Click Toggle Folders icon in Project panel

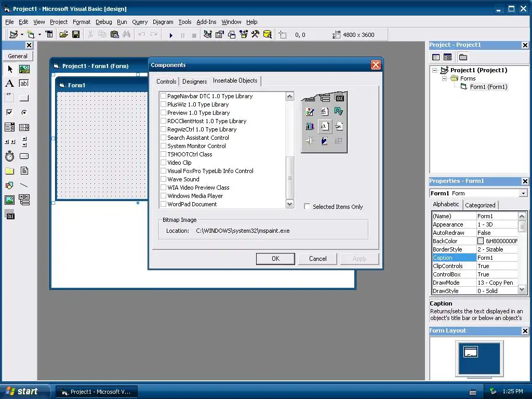(463, 57)
